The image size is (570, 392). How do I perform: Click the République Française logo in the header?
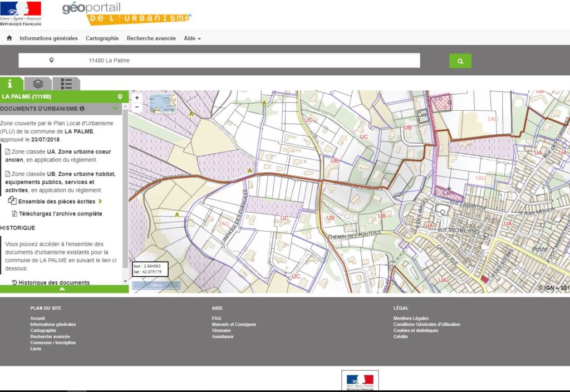coord(21,14)
